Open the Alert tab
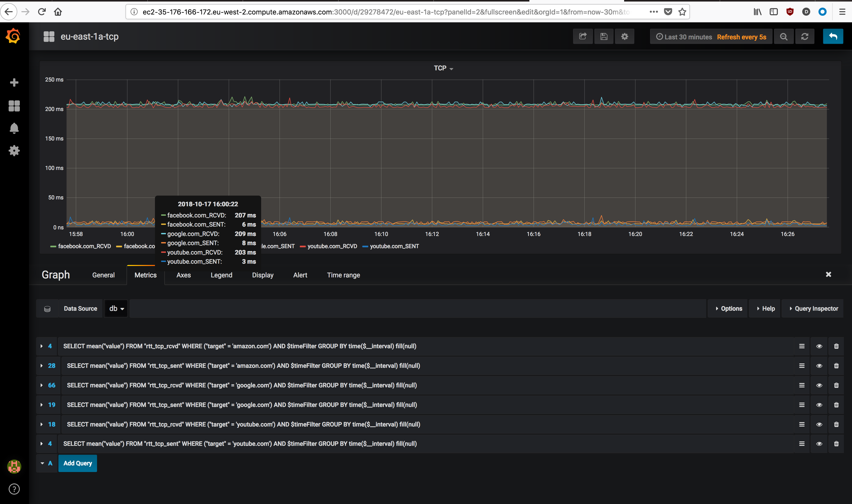This screenshot has width=852, height=504. pos(300,275)
